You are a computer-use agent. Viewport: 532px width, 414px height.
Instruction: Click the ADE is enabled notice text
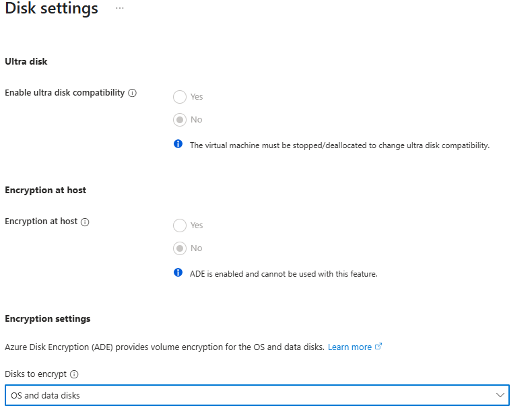point(284,274)
